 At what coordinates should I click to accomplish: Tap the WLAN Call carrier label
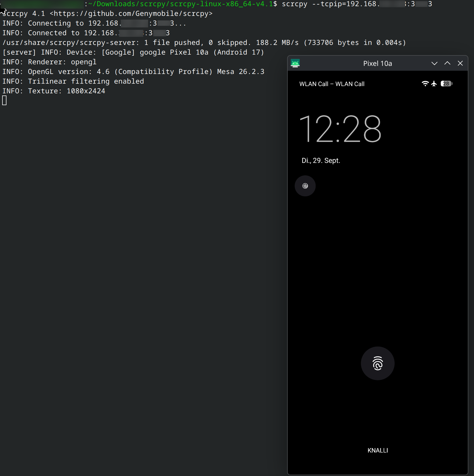coord(332,84)
